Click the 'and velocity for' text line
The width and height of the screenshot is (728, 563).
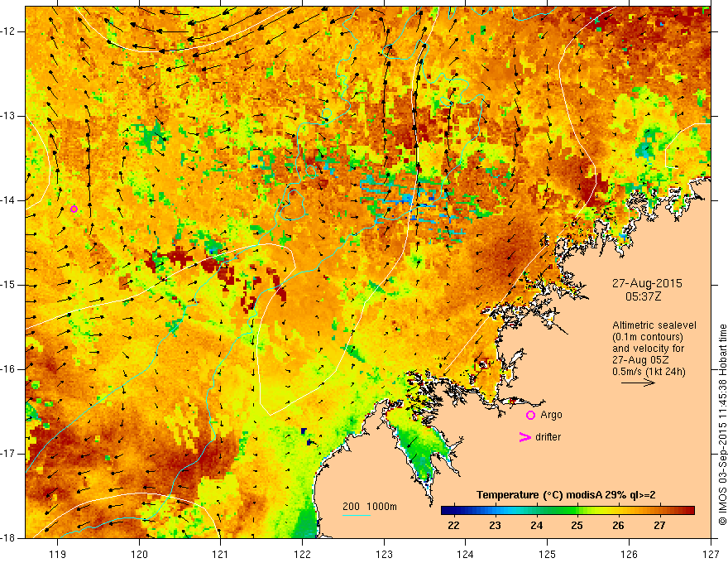[x=648, y=349]
